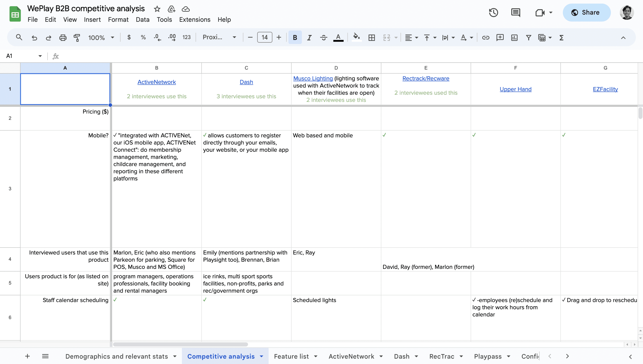Click the create filter funnel icon

[529, 37]
